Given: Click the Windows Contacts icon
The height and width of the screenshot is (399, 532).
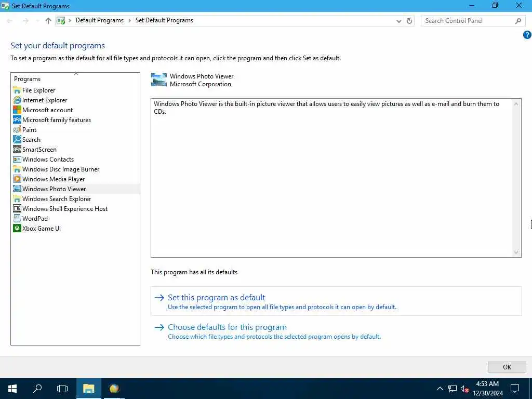Looking at the screenshot, I should point(17,159).
